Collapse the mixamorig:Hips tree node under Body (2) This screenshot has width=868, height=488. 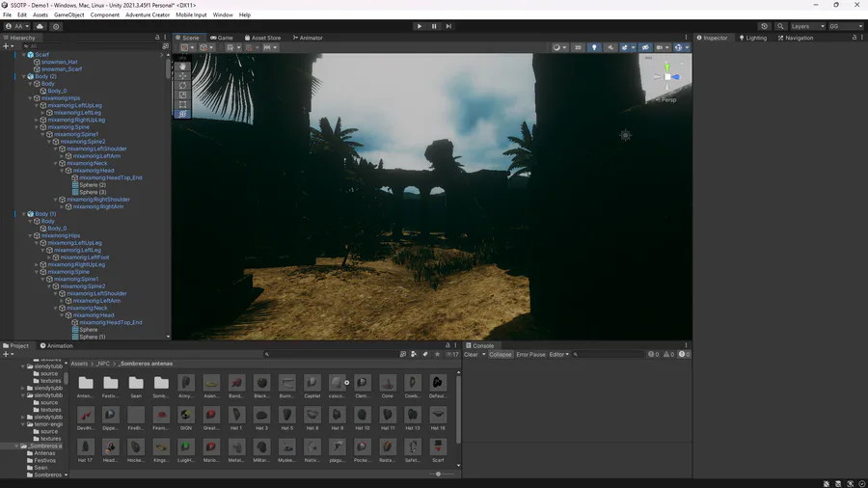point(31,98)
